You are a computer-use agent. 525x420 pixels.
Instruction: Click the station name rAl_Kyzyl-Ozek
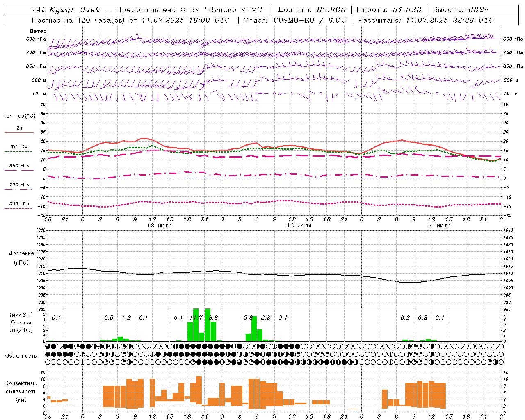(x=66, y=10)
